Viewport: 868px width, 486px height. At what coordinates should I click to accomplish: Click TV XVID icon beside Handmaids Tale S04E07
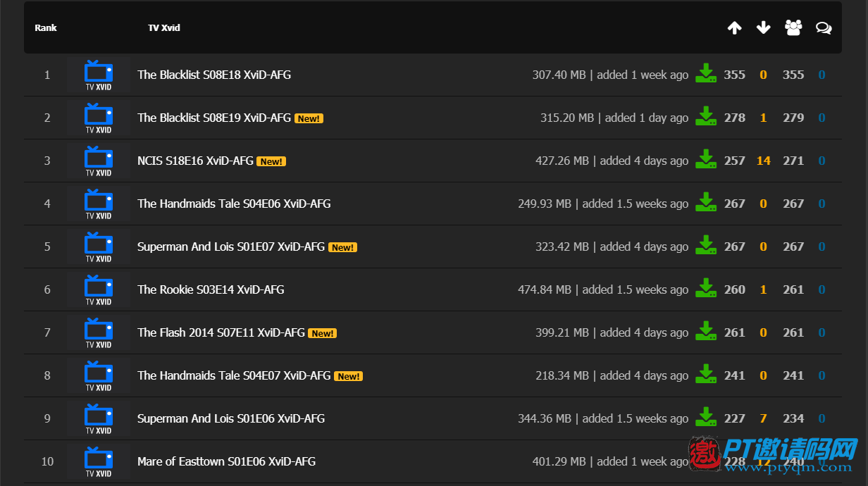pos(99,375)
